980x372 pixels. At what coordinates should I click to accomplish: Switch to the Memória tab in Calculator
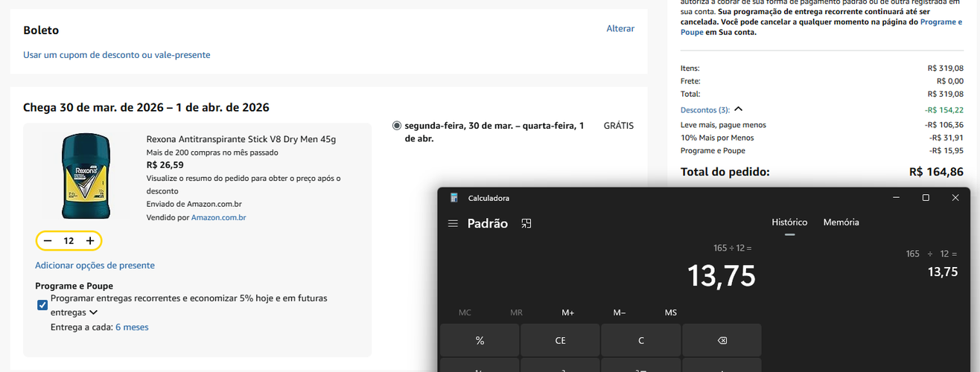(841, 222)
